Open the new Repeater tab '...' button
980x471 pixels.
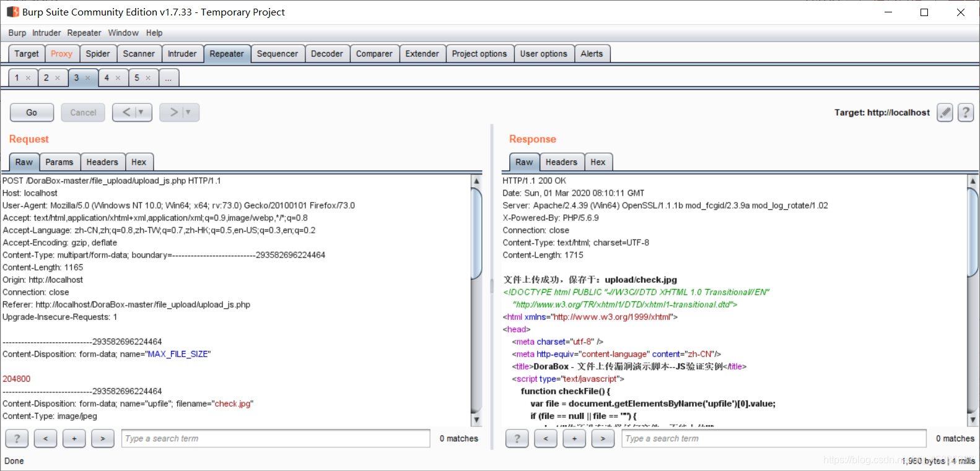pyautogui.click(x=168, y=78)
